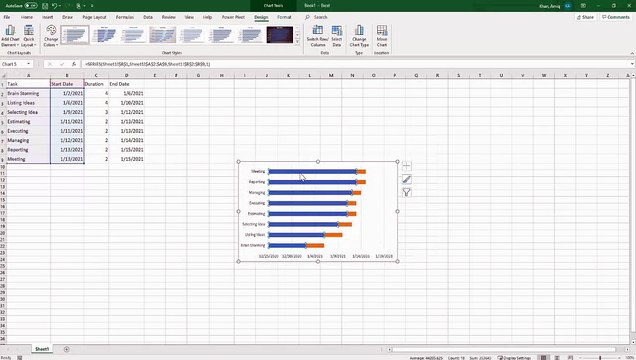This screenshot has height=360, width=636.
Task: Click the formula bar SERIES text
Action: pyautogui.click(x=147, y=64)
